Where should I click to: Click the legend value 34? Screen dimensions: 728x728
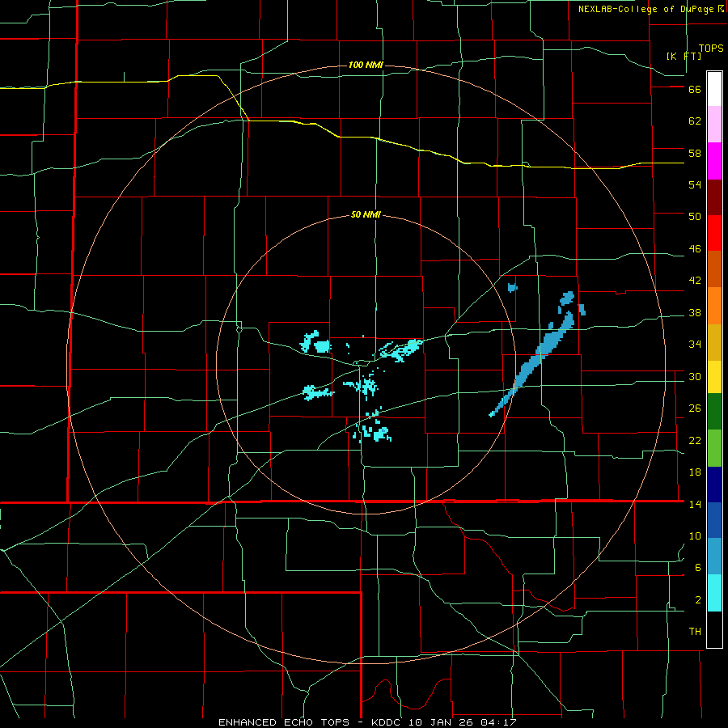695,345
